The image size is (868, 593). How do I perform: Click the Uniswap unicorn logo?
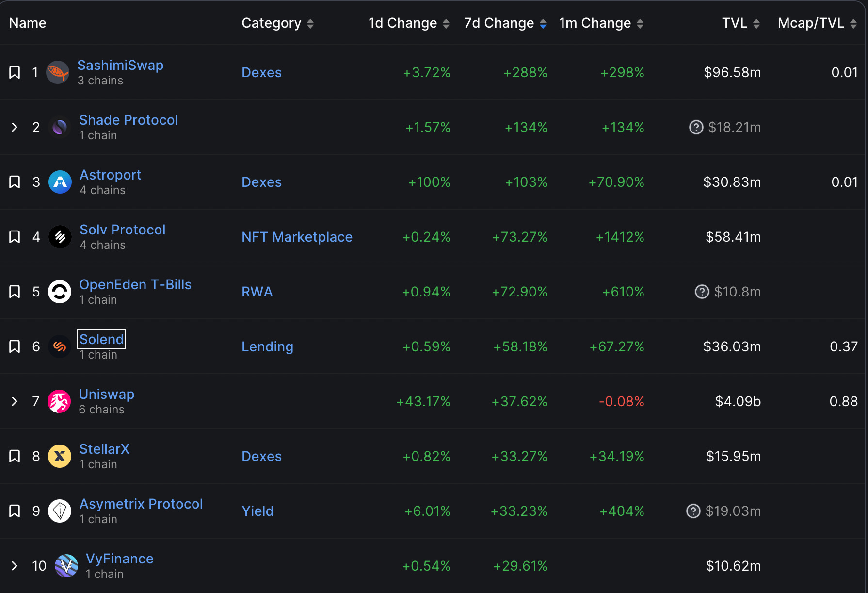(x=59, y=401)
